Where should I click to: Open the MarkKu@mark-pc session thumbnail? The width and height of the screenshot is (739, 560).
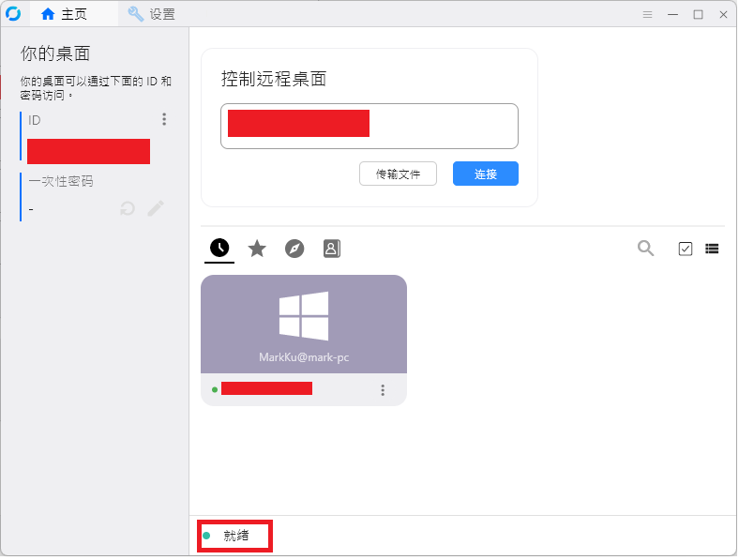click(304, 324)
